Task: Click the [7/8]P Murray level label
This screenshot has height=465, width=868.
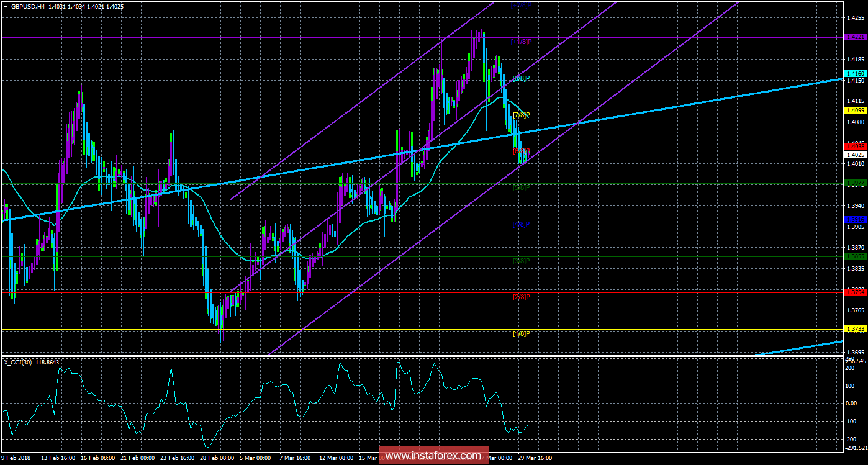Action: pos(520,115)
